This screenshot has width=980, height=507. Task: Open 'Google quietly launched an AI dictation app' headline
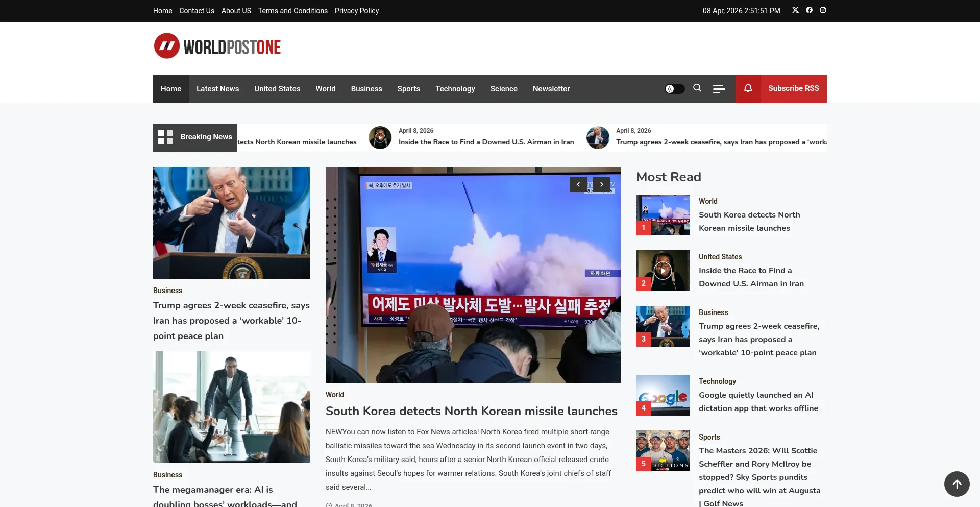pos(758,402)
